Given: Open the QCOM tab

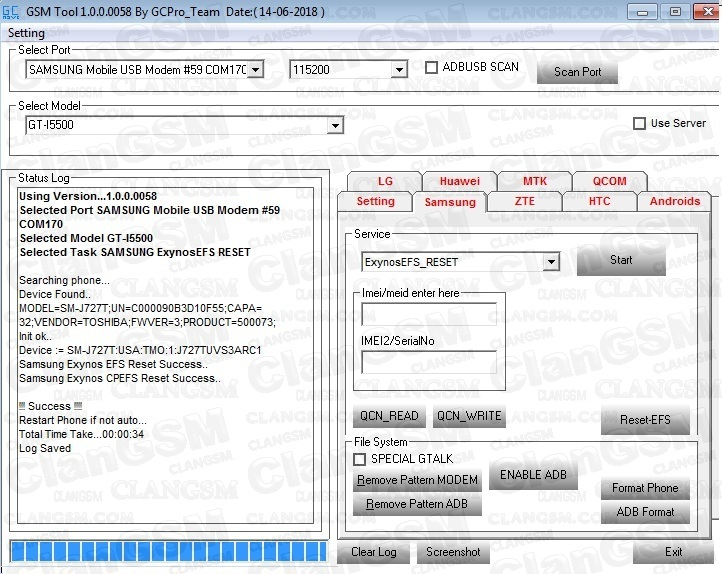Looking at the screenshot, I should pyautogui.click(x=609, y=181).
